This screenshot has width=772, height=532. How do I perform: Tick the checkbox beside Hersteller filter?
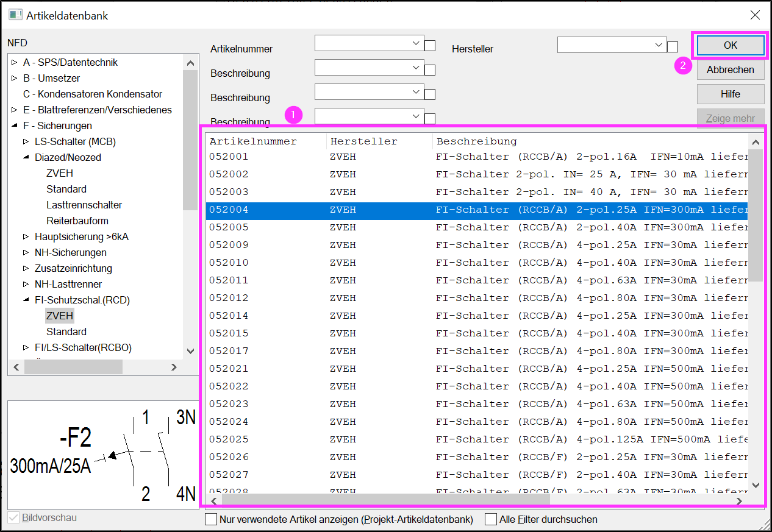click(x=673, y=47)
